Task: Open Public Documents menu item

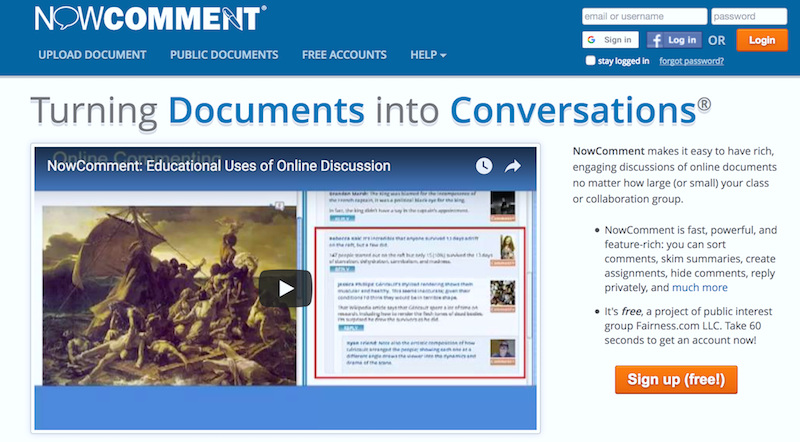Action: click(224, 55)
